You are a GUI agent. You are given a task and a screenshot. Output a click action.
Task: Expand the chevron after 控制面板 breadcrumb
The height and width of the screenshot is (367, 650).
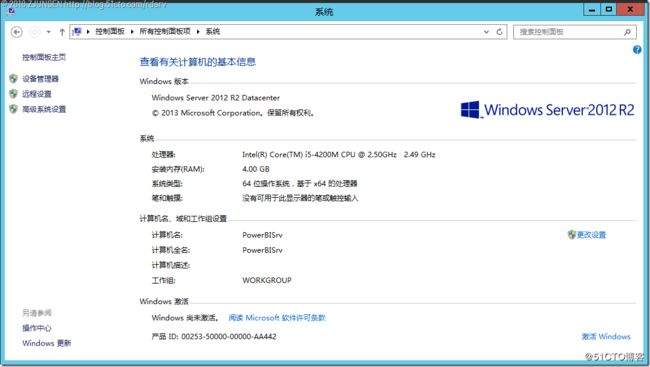point(132,32)
